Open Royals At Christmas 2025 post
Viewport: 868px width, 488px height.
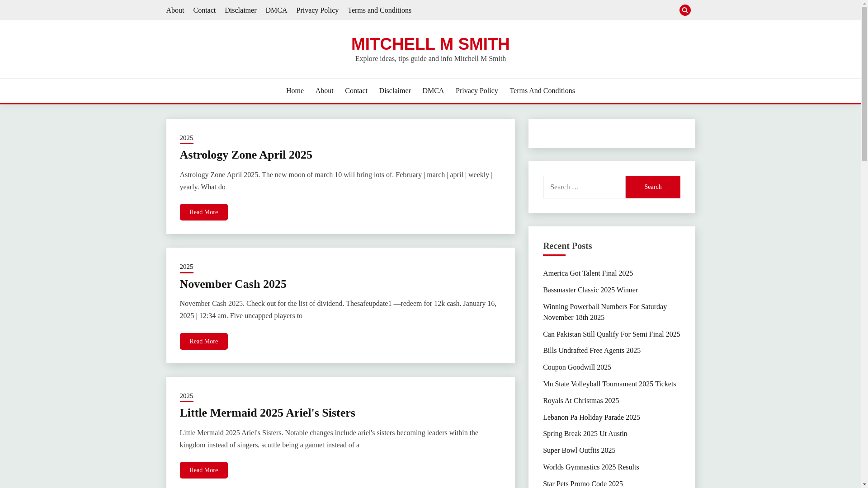click(580, 400)
